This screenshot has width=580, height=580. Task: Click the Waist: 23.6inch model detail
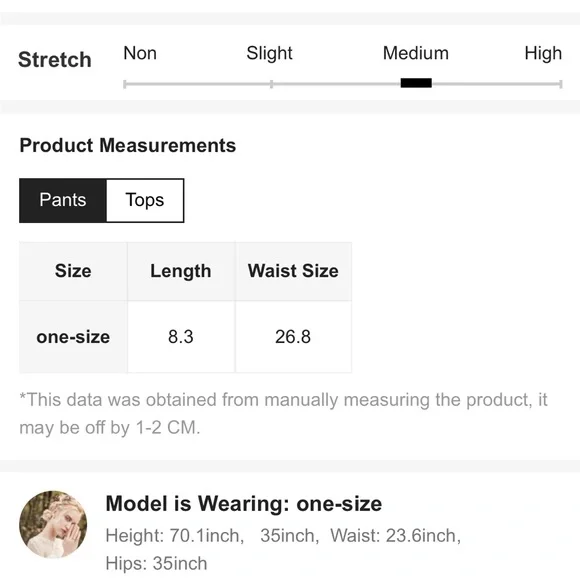point(395,536)
